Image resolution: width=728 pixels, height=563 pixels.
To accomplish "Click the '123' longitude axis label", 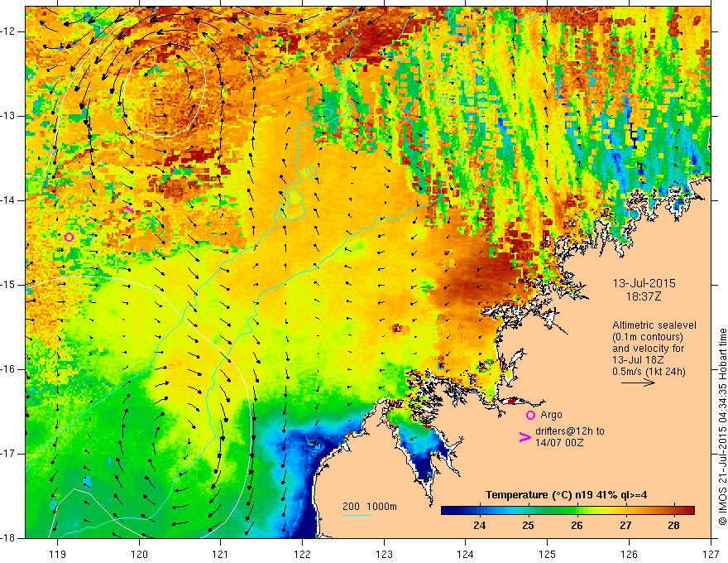I will [384, 554].
